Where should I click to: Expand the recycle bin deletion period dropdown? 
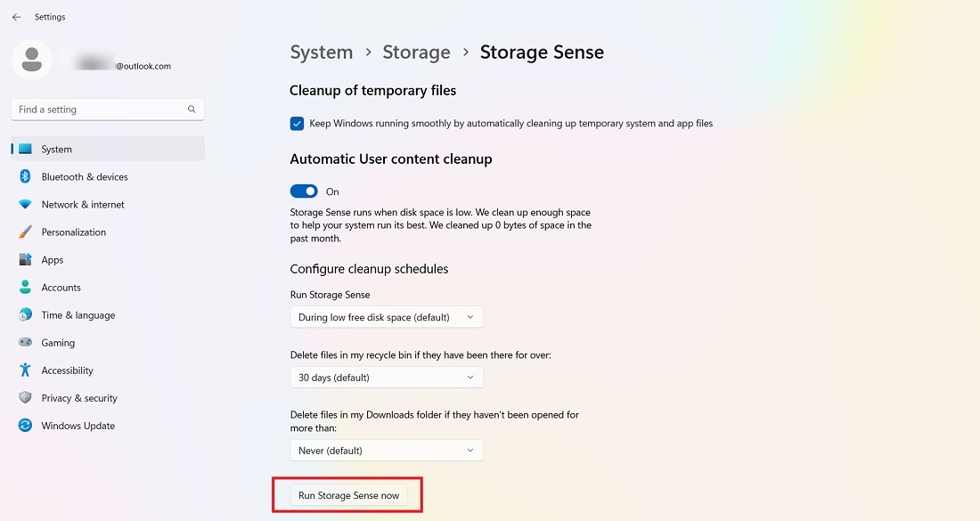386,377
